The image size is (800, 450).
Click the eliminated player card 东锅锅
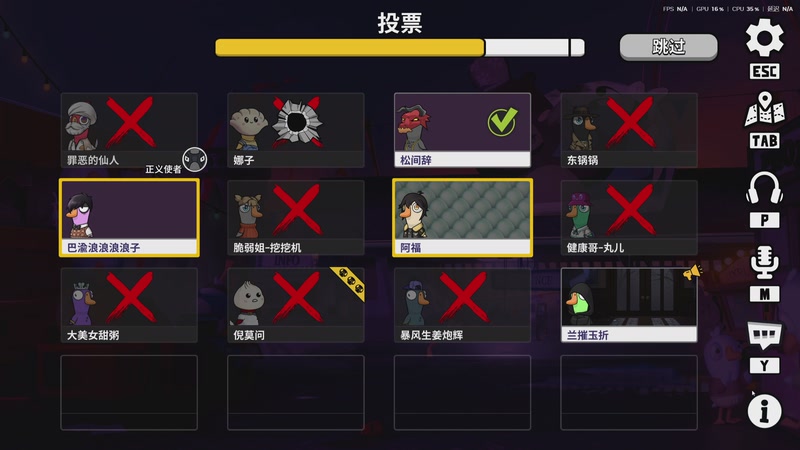coord(629,130)
